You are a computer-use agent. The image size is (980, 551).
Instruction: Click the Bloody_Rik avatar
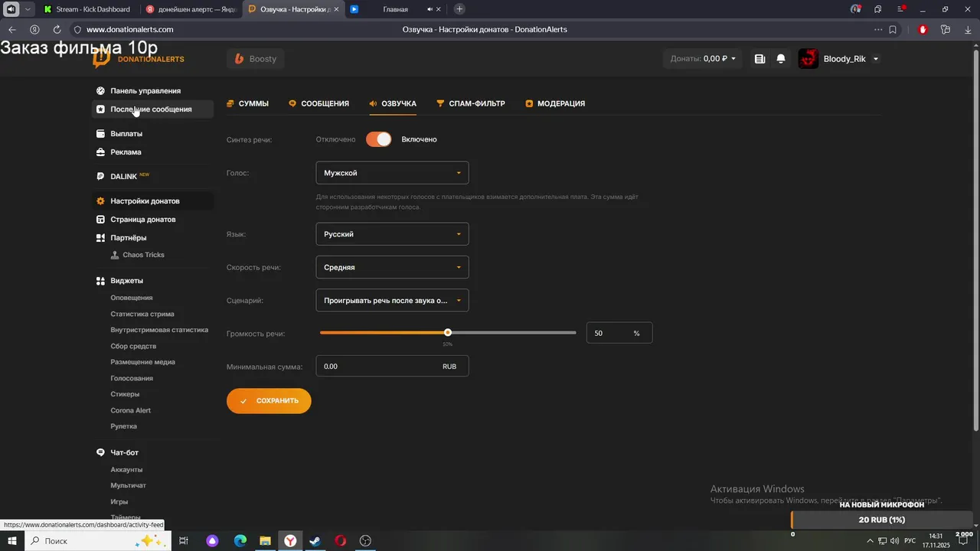pyautogui.click(x=808, y=59)
